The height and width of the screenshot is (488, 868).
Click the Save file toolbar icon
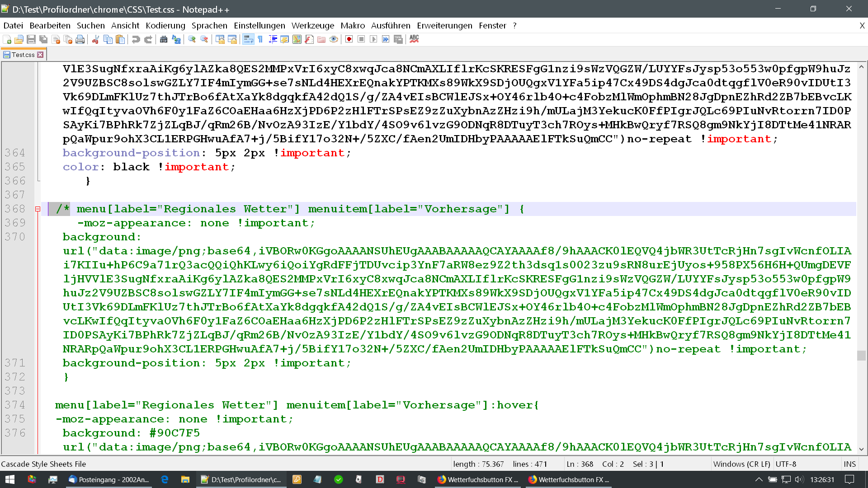pos(31,40)
